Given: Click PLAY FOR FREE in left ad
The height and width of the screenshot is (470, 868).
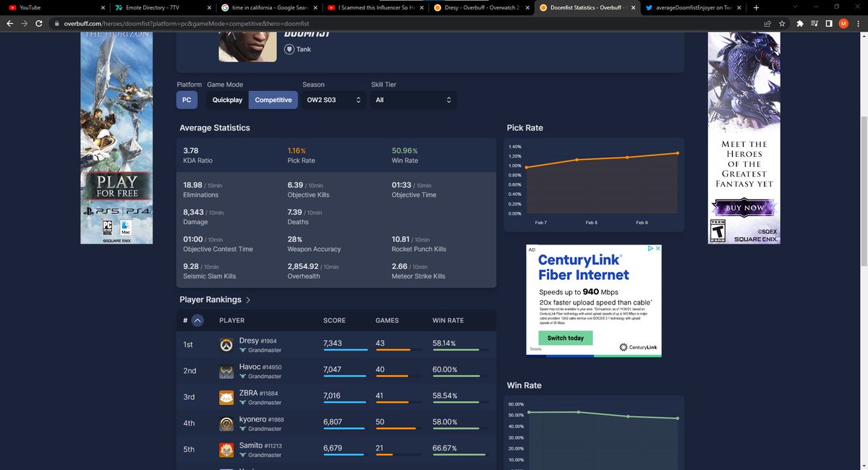Looking at the screenshot, I should 117,187.
